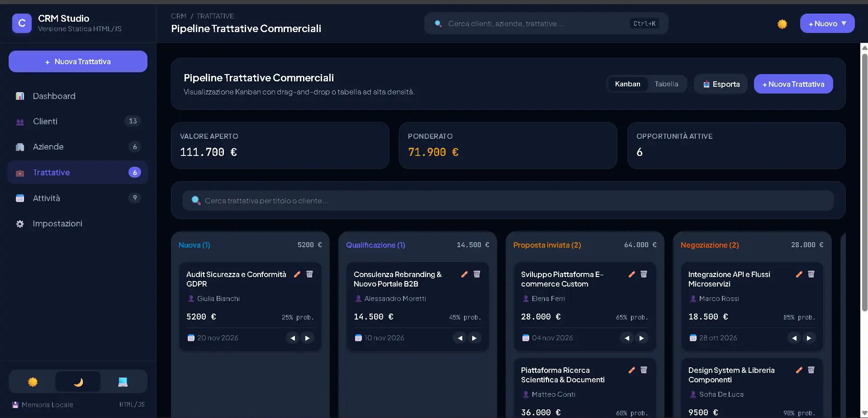Delete the Sviluppo Piattaforma E-commerce Custom deal
The image size is (868, 418).
(644, 274)
